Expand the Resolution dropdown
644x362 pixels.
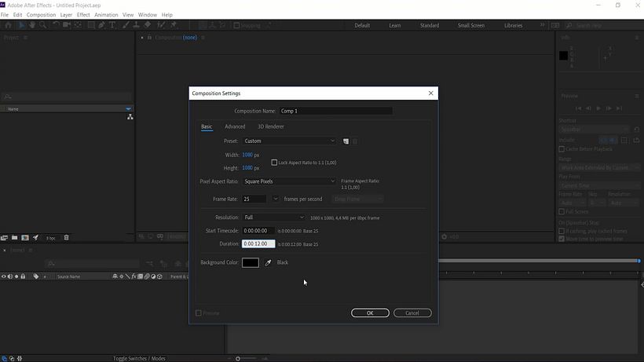(x=273, y=218)
